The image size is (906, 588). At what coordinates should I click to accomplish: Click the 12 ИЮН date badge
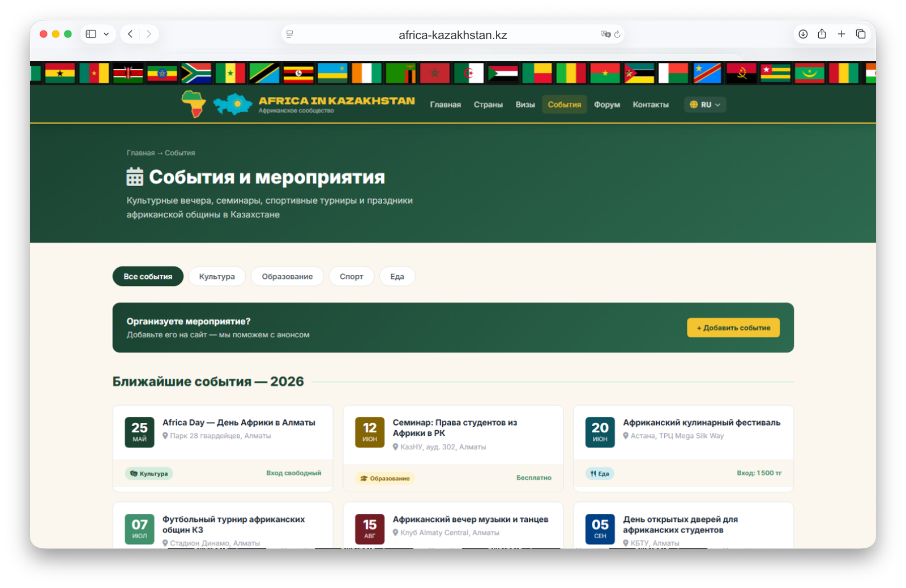(x=370, y=432)
